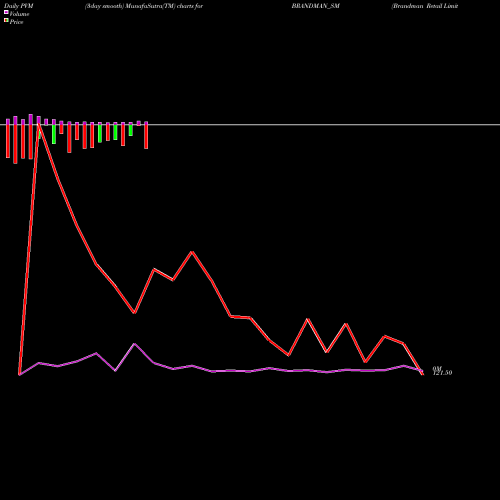This screenshot has height=500, width=500.
Task: Click the Brandman Retail company name
Action: click(425, 6)
